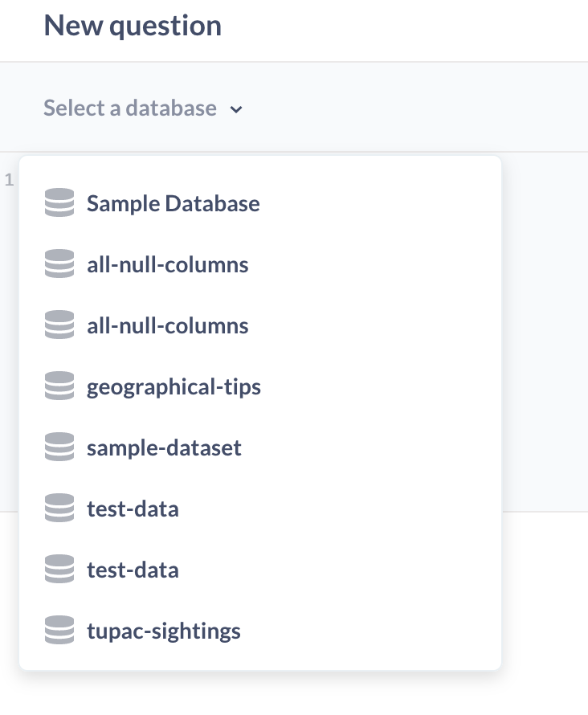Viewport: 588px width, 715px height.
Task: Click the database icon beside the first test-data
Action: point(59,508)
